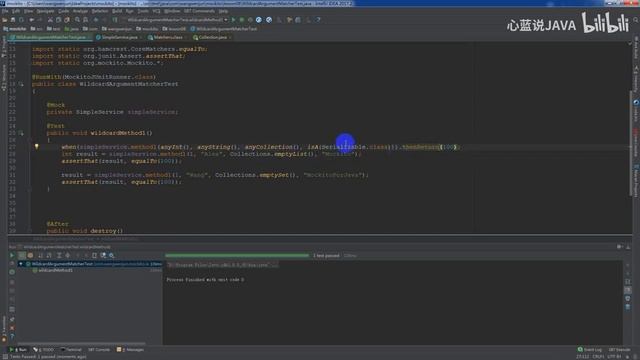Click 'Process finished with exit code 0' text
Screen dimensions: 640x360
point(205,280)
